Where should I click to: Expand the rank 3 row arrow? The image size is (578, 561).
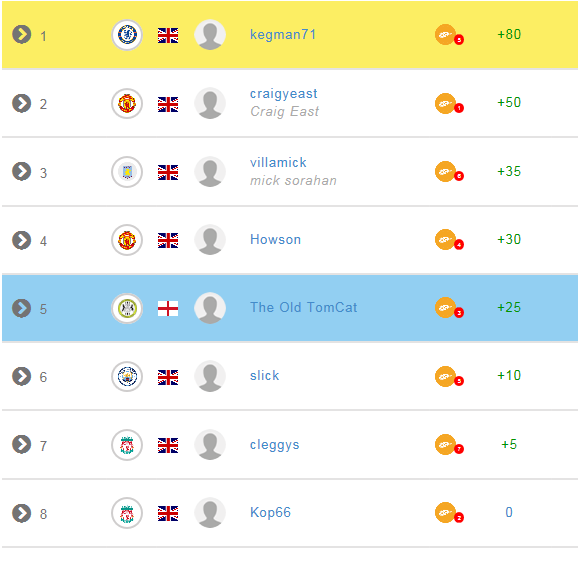[x=22, y=171]
